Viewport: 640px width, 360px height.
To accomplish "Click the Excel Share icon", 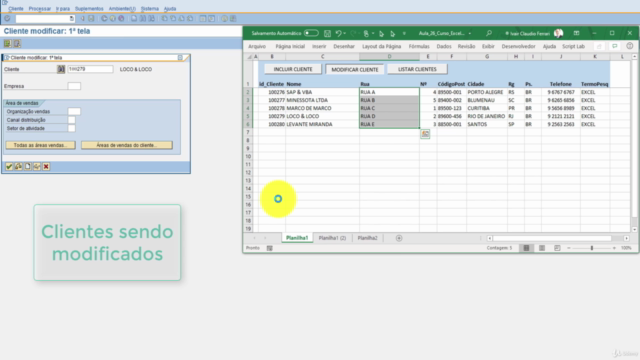I will [599, 46].
